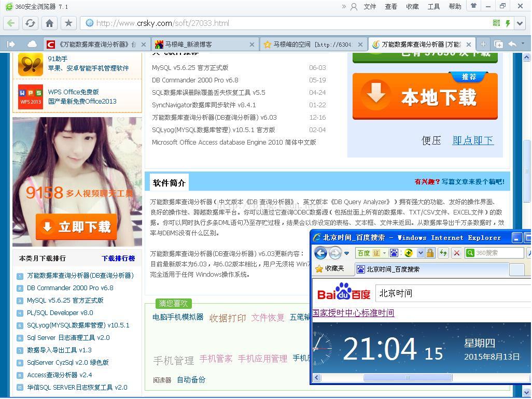Open MySQL v5.6.25 官方正式版 in recommendations

point(190,68)
